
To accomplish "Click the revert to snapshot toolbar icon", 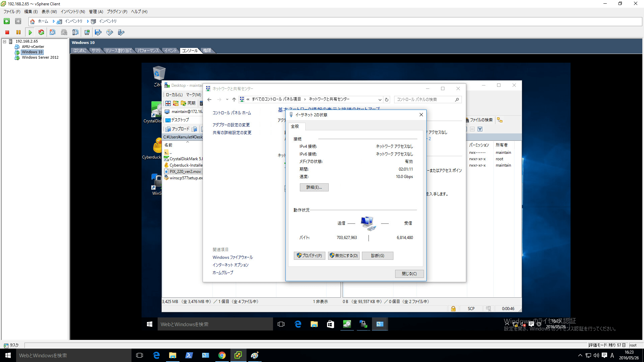I will (x=64, y=33).
